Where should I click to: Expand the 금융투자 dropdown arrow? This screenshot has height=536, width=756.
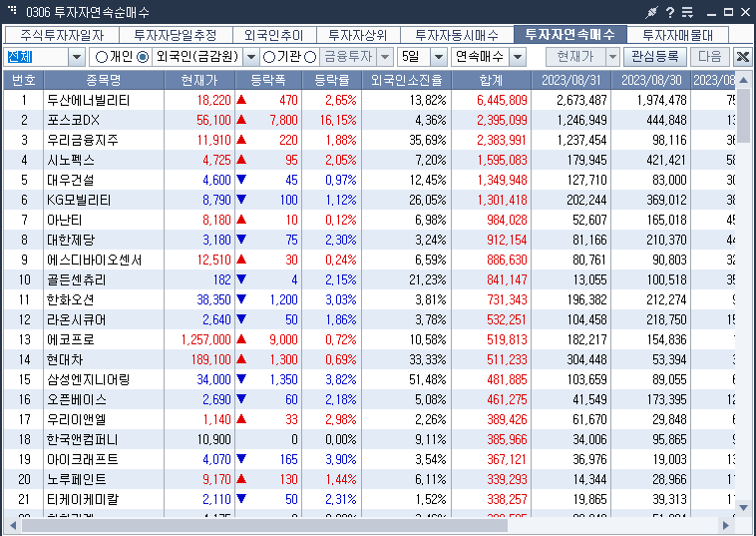pyautogui.click(x=385, y=57)
